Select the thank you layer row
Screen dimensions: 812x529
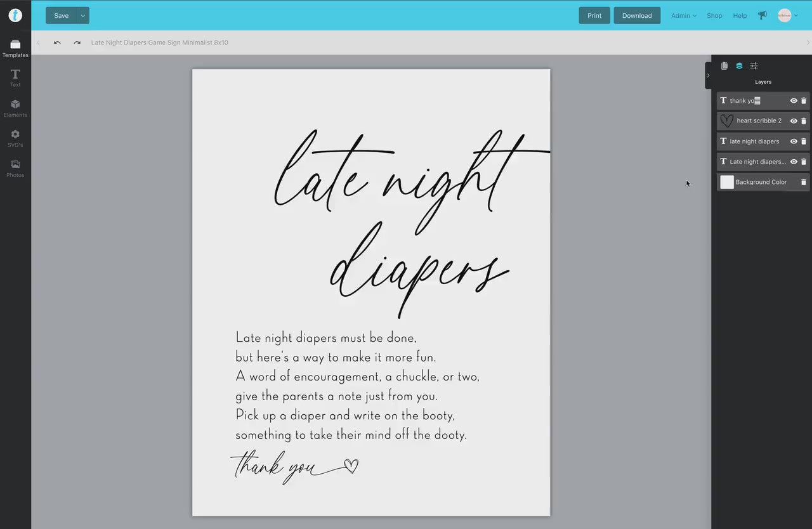(763, 101)
